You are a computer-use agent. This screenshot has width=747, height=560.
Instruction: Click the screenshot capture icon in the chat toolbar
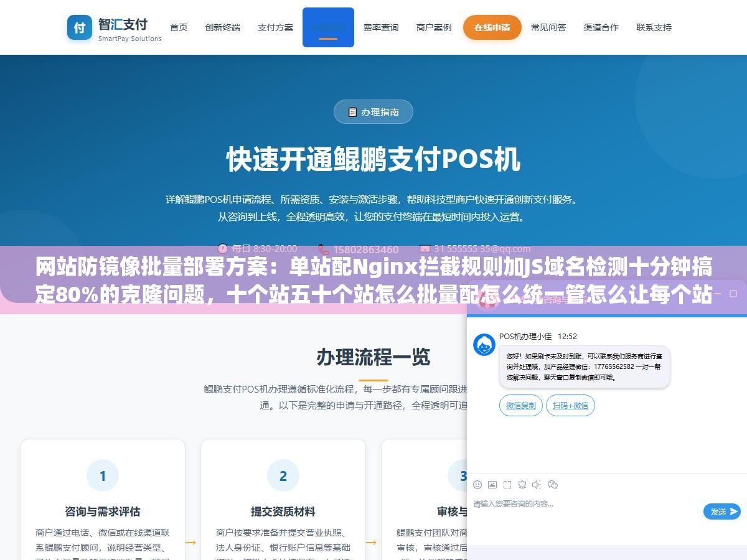507,485
